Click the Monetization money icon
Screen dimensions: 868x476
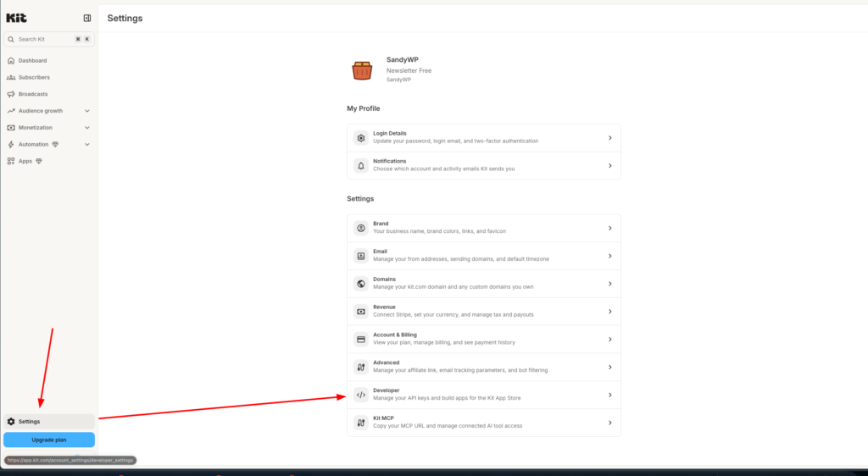click(x=11, y=128)
